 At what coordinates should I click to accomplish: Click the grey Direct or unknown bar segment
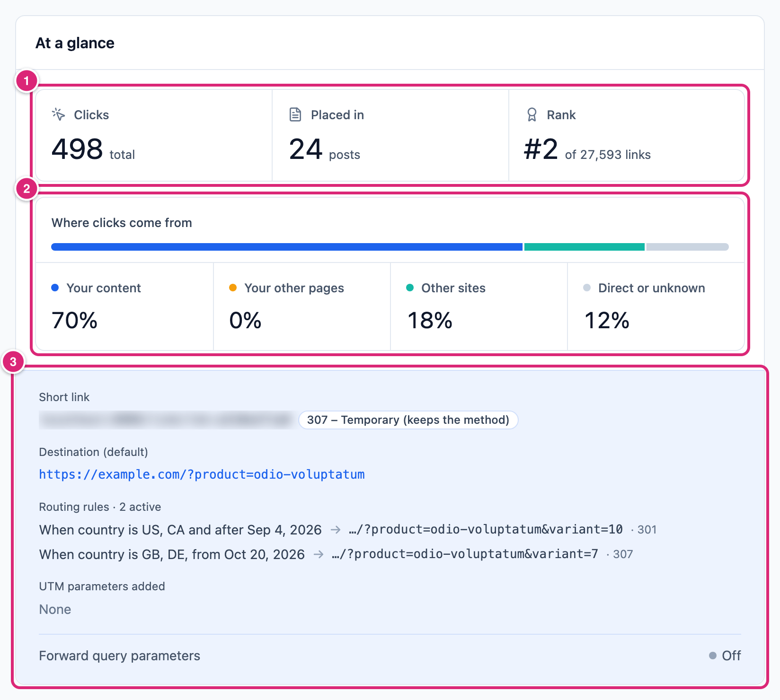pos(688,247)
